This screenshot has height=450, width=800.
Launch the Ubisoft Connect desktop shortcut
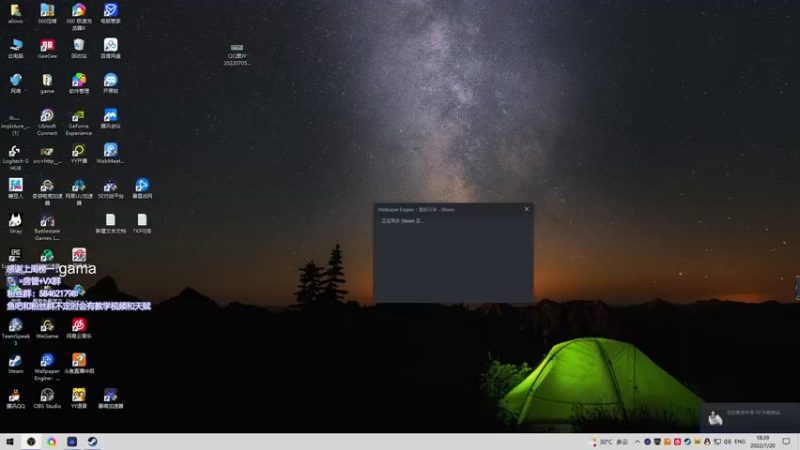(47, 122)
